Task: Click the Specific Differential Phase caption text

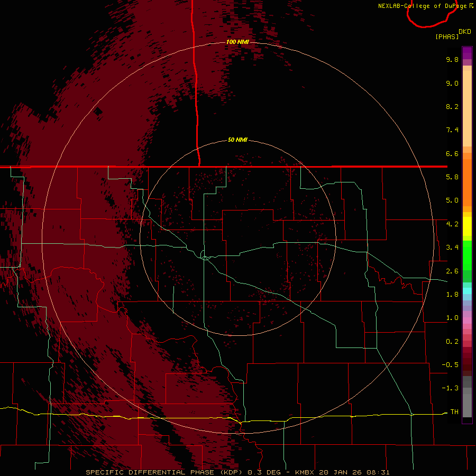Action: pos(237,472)
